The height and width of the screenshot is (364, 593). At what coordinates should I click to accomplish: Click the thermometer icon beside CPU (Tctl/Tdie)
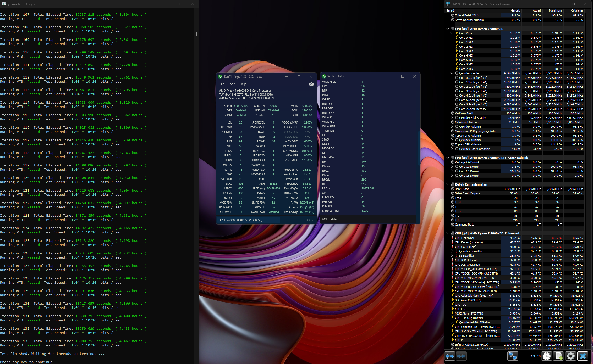pos(453,238)
